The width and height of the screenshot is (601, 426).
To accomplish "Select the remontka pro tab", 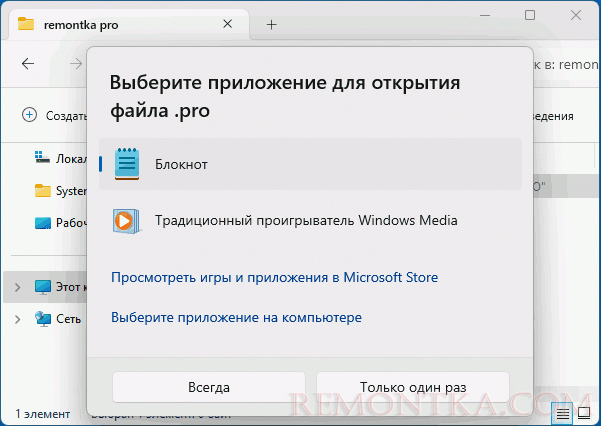I will pyautogui.click(x=128, y=25).
